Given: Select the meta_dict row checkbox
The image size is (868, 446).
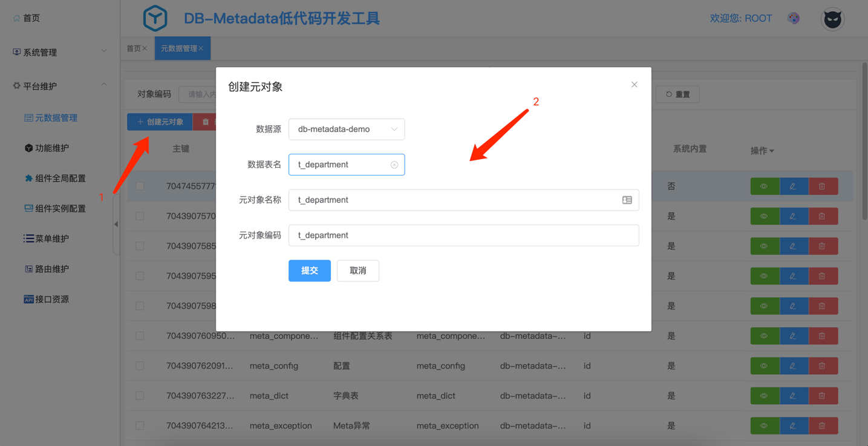Looking at the screenshot, I should (x=140, y=396).
